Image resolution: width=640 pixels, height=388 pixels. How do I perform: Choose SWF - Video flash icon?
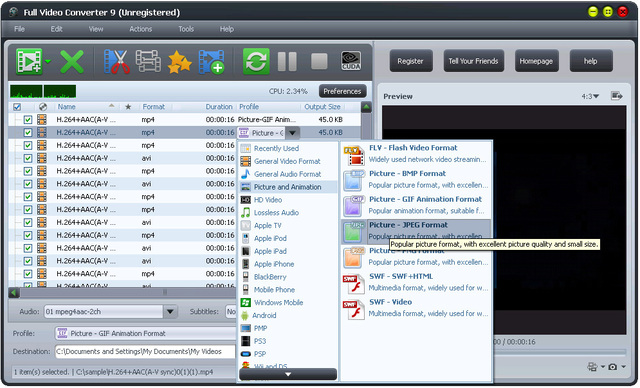[353, 310]
